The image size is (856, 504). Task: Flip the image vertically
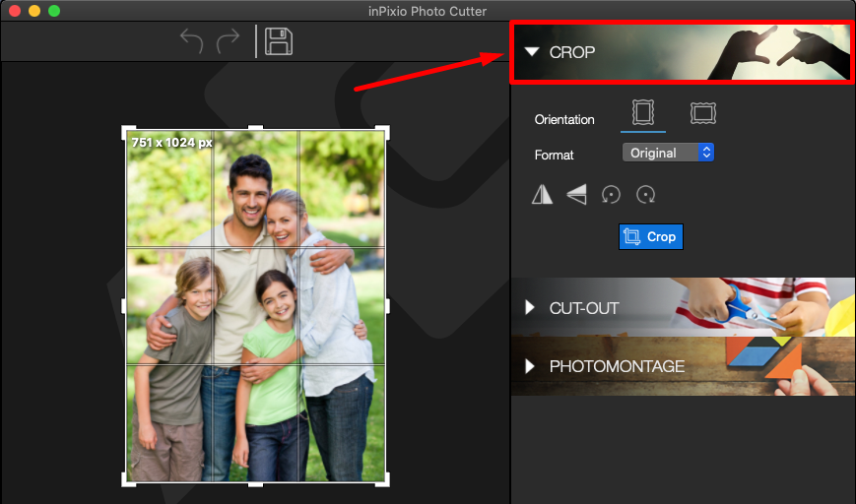coord(576,194)
